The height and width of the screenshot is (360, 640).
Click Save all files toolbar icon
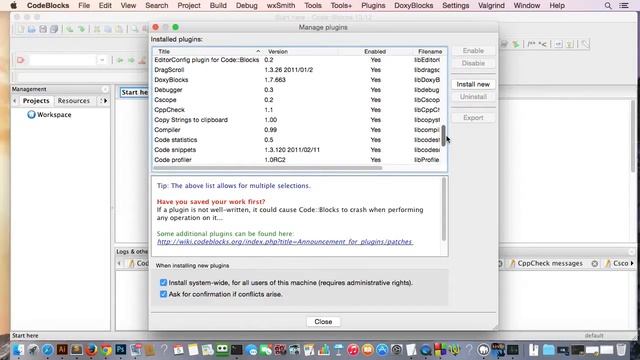click(x=54, y=29)
